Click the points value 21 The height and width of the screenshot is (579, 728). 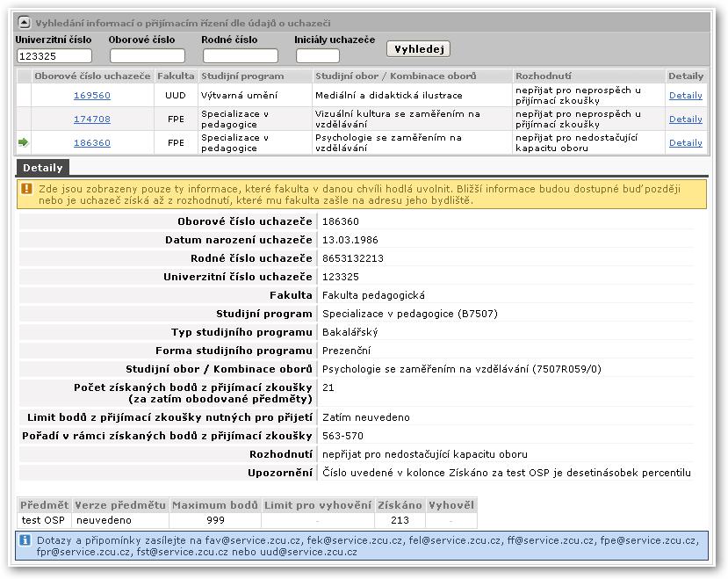[328, 387]
